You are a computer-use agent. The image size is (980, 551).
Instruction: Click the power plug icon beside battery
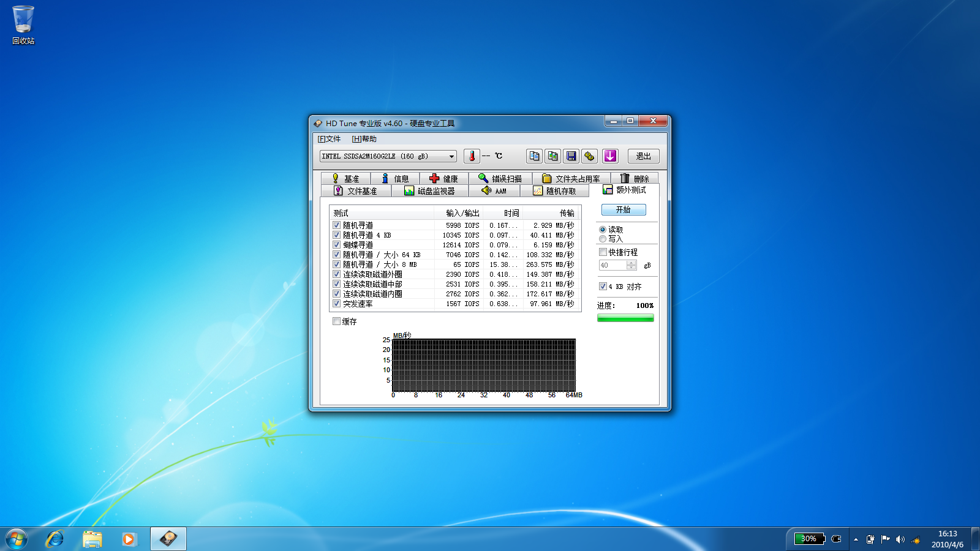(837, 539)
